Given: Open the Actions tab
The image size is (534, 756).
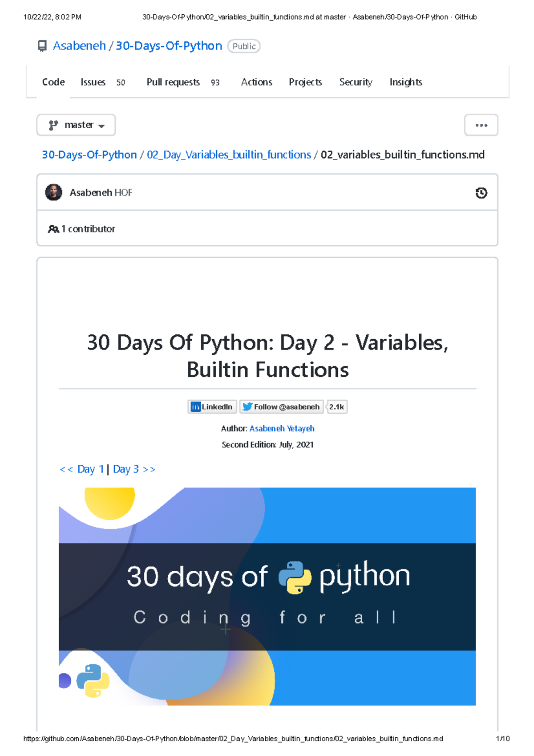Looking at the screenshot, I should [x=256, y=82].
